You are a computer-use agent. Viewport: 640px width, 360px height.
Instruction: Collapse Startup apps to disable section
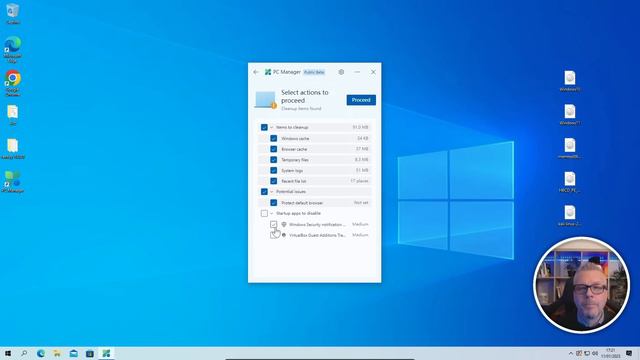tap(272, 213)
